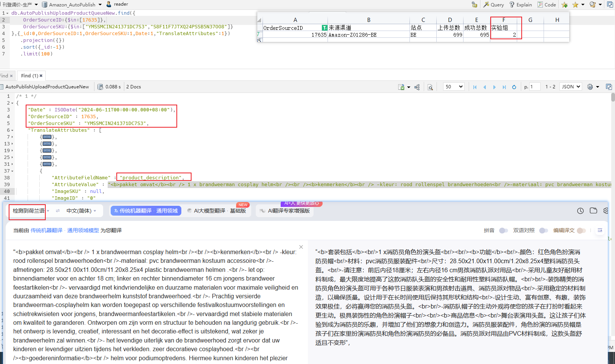
Task: Open the query history scroll icon
Action: [592, 5]
